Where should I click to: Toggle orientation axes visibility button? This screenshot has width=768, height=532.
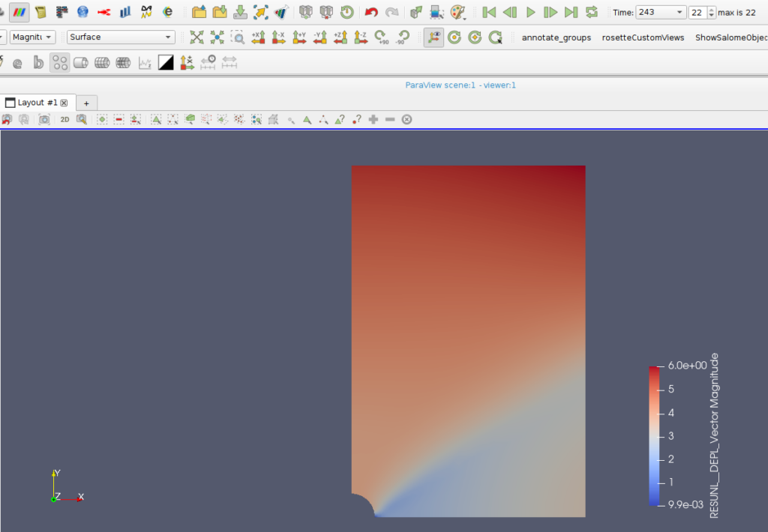[x=433, y=37]
